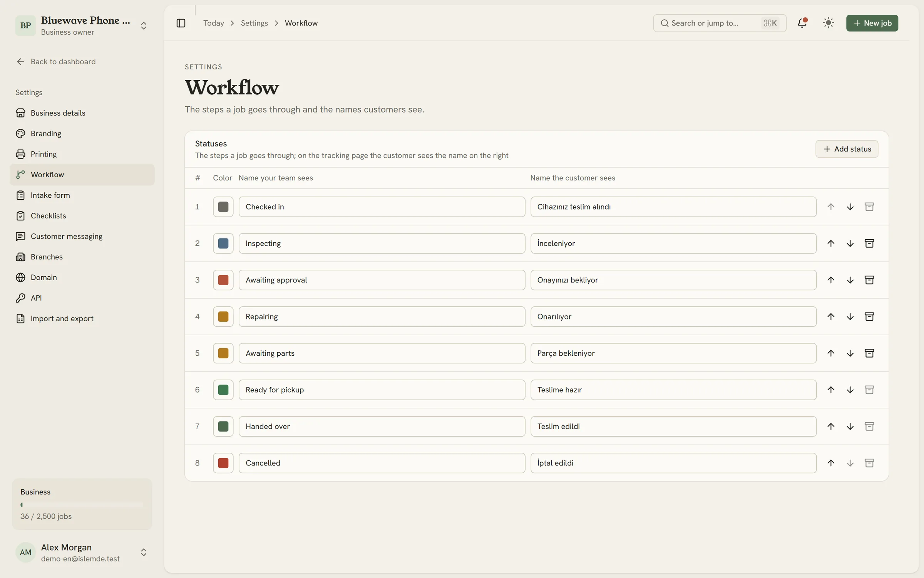Edit the Teslime hazır customer name field
This screenshot has height=578, width=924.
pos(673,390)
